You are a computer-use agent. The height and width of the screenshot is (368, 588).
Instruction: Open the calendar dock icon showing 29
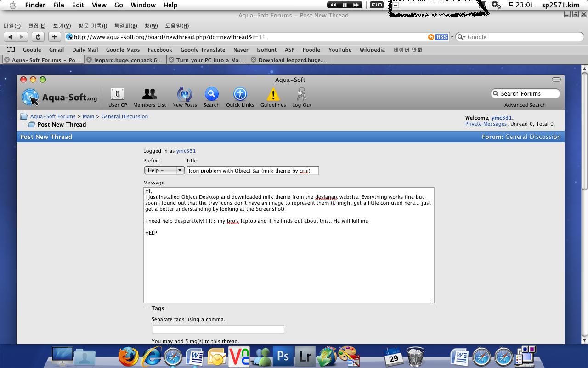[x=393, y=356]
